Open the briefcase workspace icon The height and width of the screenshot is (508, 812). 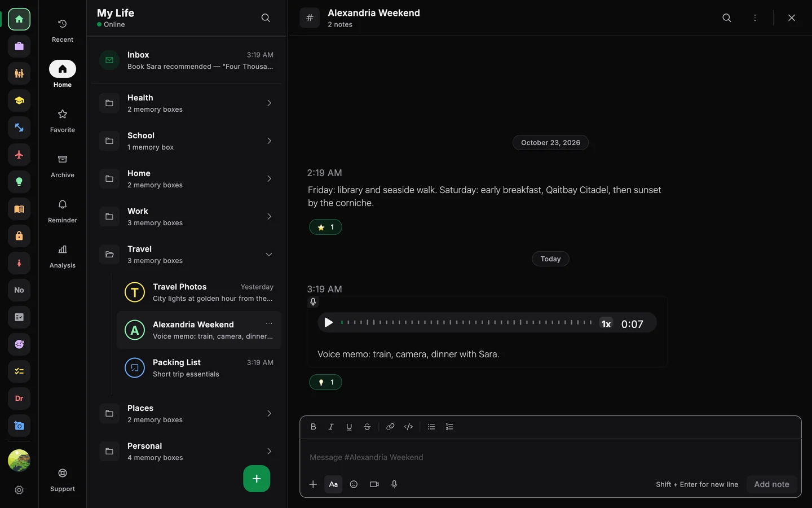19,46
